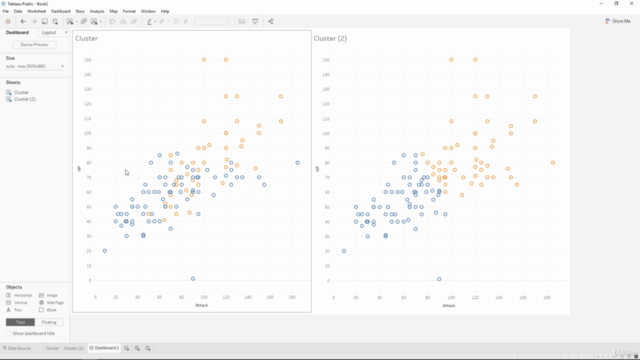Open the Size auto dropdown
The width and height of the screenshot is (640, 360).
(35, 66)
